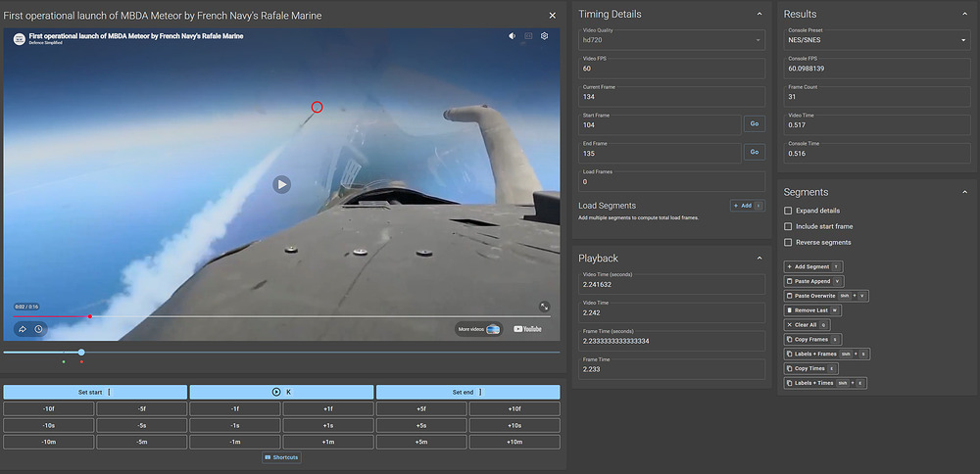Jump forward five seconds with +5s
Screen dimensions: 980x474
421,425
